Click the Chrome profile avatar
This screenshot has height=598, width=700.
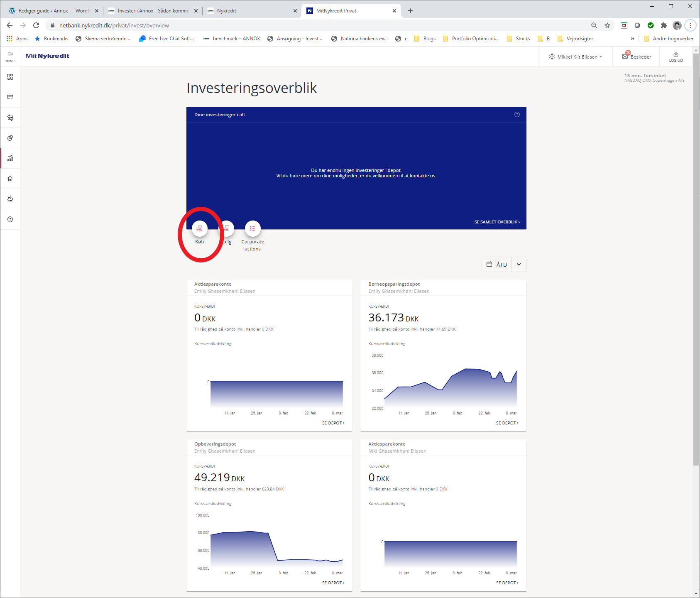coord(677,25)
